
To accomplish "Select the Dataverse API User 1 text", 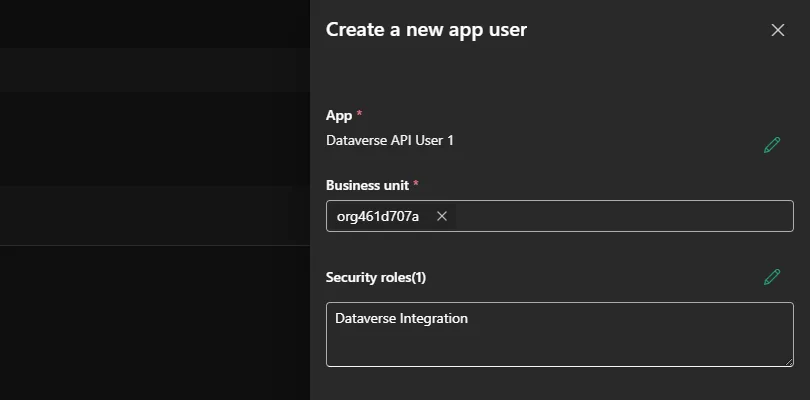I will pyautogui.click(x=390, y=140).
